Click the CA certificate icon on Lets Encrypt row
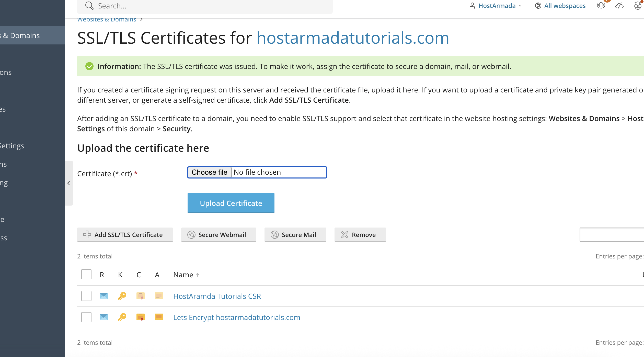The image size is (644, 357). [159, 317]
